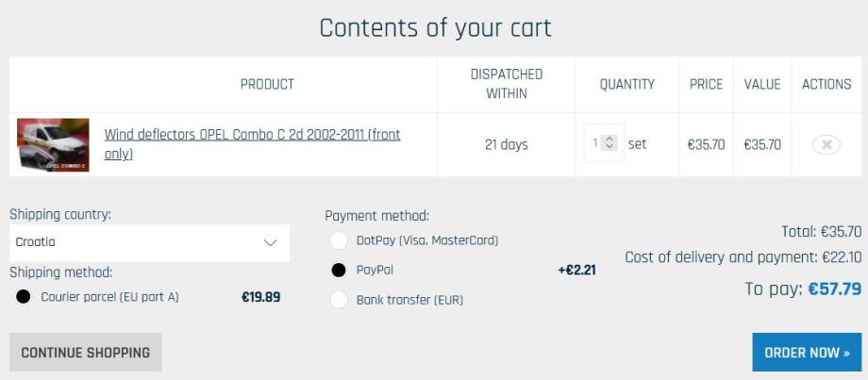Open the Croatia shipping country dropdown
Image resolution: width=868 pixels, height=380 pixels.
(x=142, y=242)
